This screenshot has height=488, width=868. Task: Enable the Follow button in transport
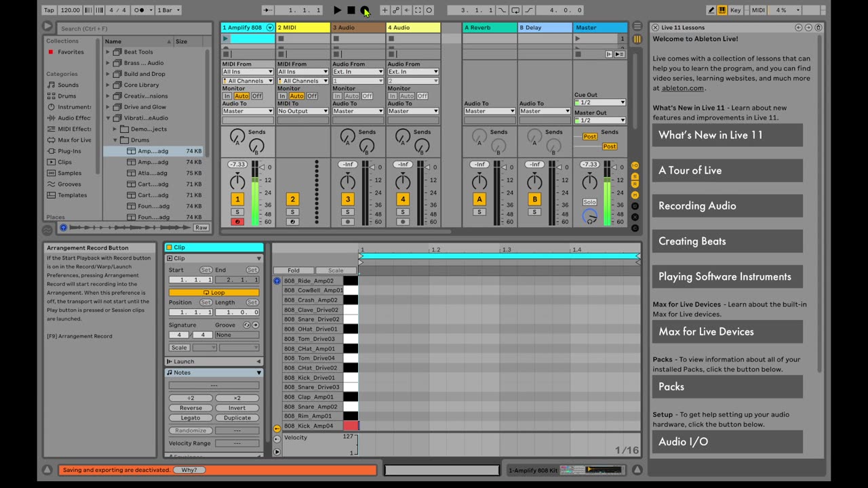coord(268,10)
